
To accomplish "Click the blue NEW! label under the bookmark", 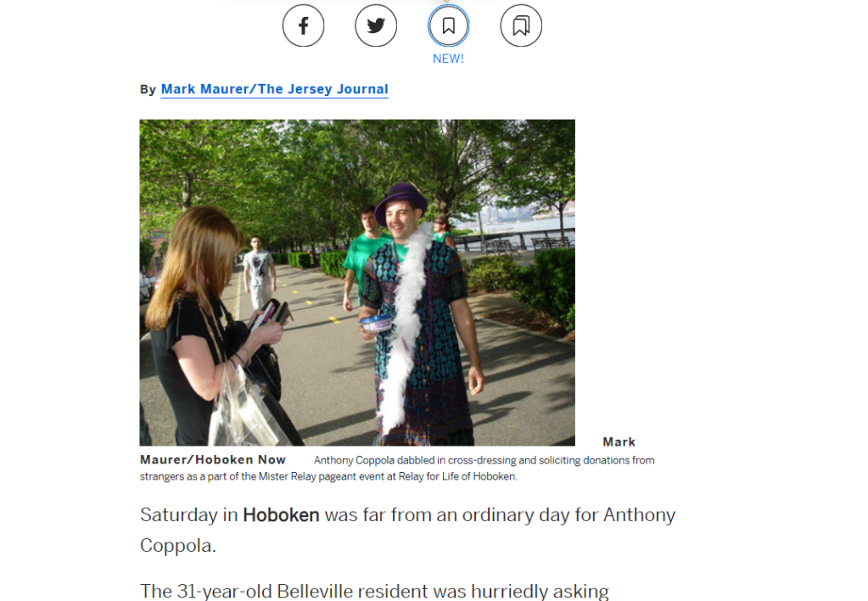I will click(448, 59).
